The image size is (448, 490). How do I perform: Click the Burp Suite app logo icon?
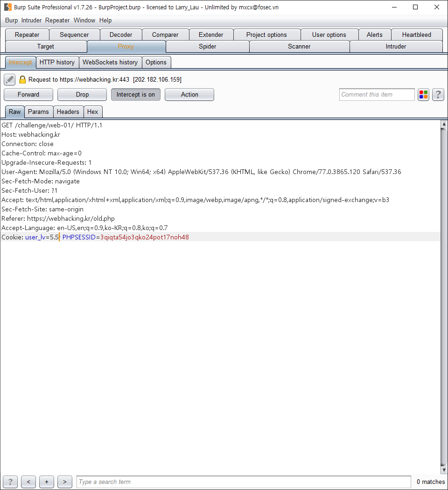point(8,7)
